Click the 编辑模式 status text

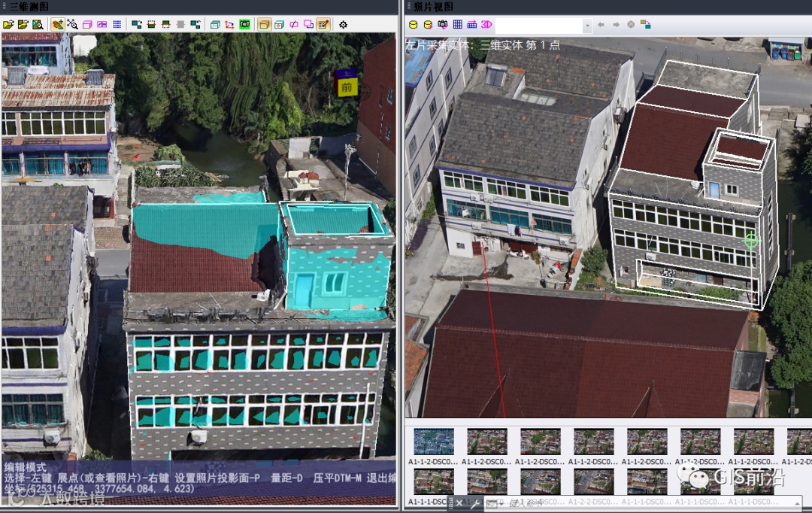coord(25,467)
